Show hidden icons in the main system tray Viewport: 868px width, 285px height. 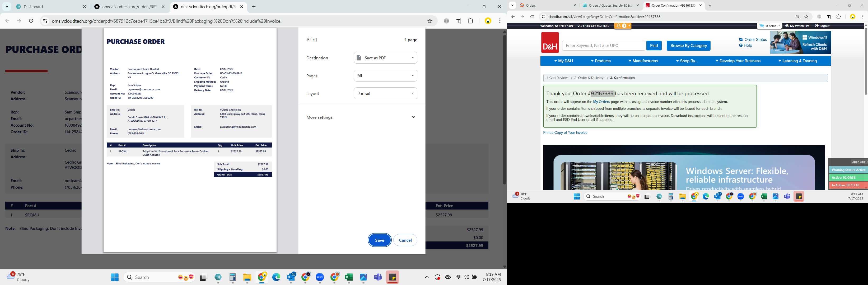tap(427, 277)
